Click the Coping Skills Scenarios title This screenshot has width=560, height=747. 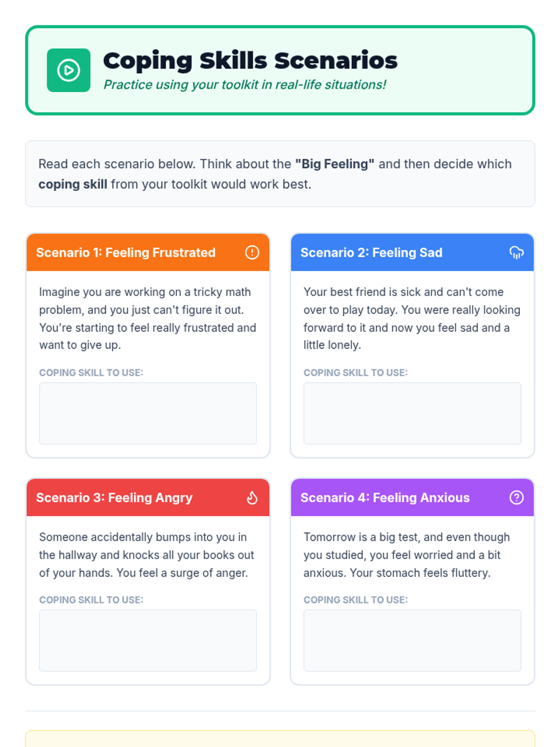pyautogui.click(x=250, y=61)
